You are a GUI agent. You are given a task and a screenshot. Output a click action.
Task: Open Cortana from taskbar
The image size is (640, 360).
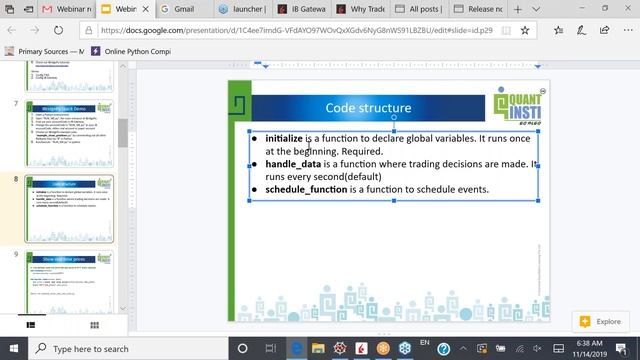click(242, 349)
